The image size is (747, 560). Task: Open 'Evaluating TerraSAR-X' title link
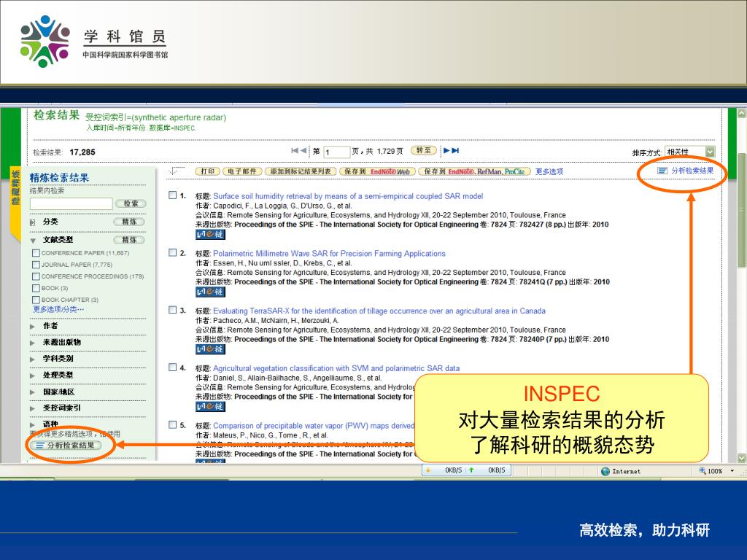click(379, 311)
